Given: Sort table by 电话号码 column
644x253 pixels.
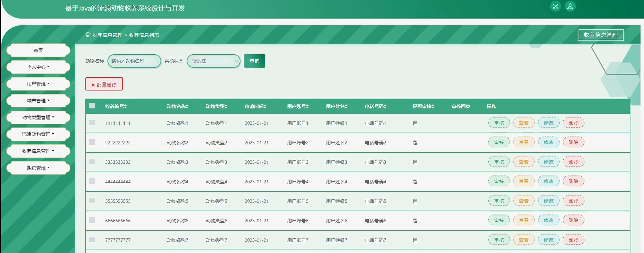Looking at the screenshot, I should pos(385,107).
